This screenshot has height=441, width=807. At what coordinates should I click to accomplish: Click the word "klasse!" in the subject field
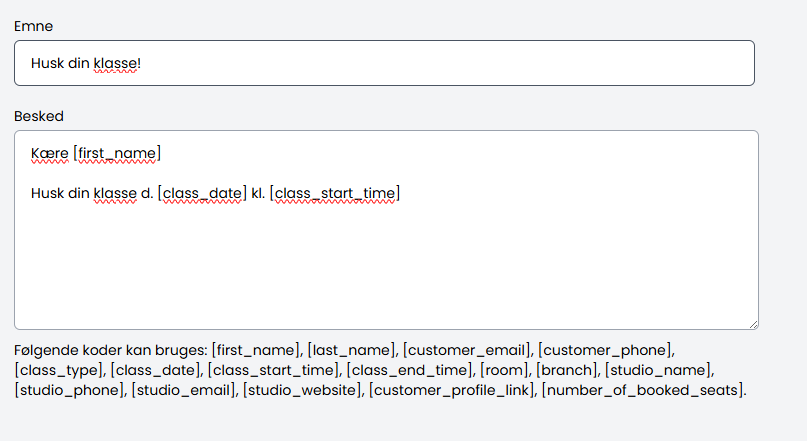(x=117, y=63)
